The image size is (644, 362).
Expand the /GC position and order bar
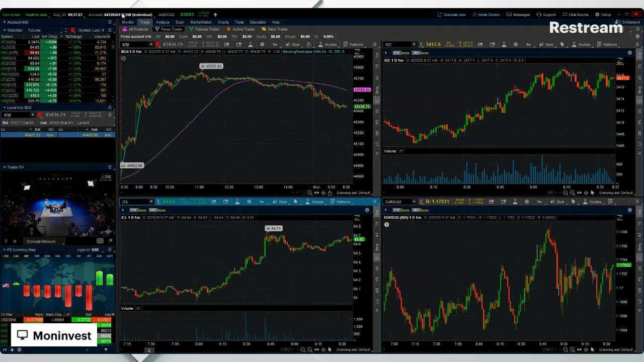coord(386,53)
